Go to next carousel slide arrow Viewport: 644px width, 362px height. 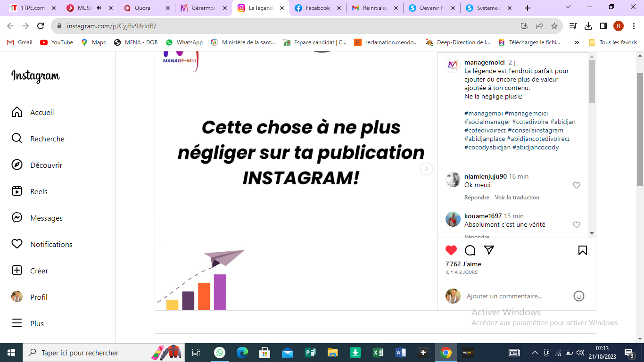(x=427, y=169)
